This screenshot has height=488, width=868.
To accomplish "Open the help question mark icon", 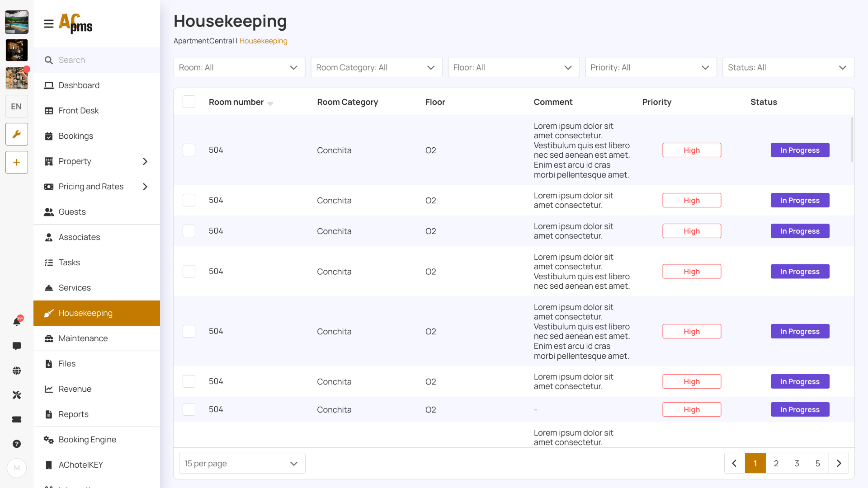I will click(x=17, y=444).
